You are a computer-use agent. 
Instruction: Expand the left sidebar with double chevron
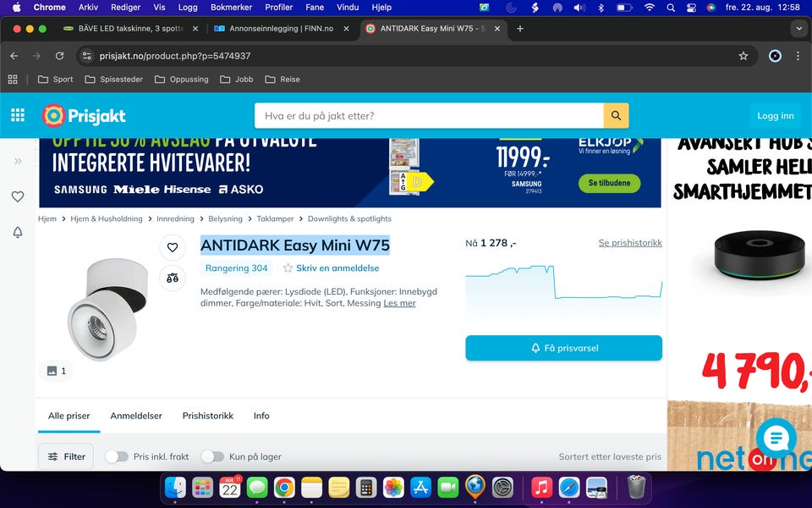[x=18, y=161]
